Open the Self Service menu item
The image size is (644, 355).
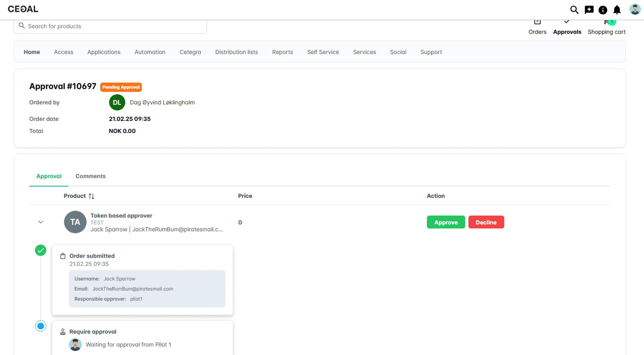pyautogui.click(x=323, y=52)
